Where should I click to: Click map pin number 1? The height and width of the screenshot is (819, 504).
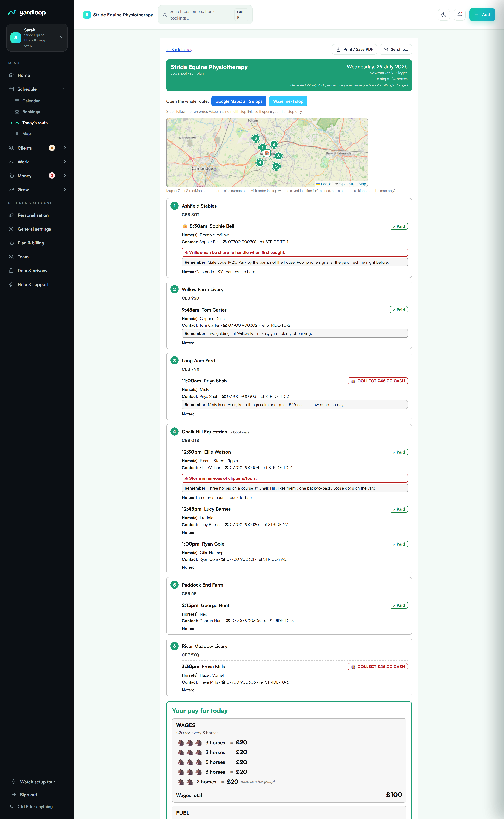263,147
